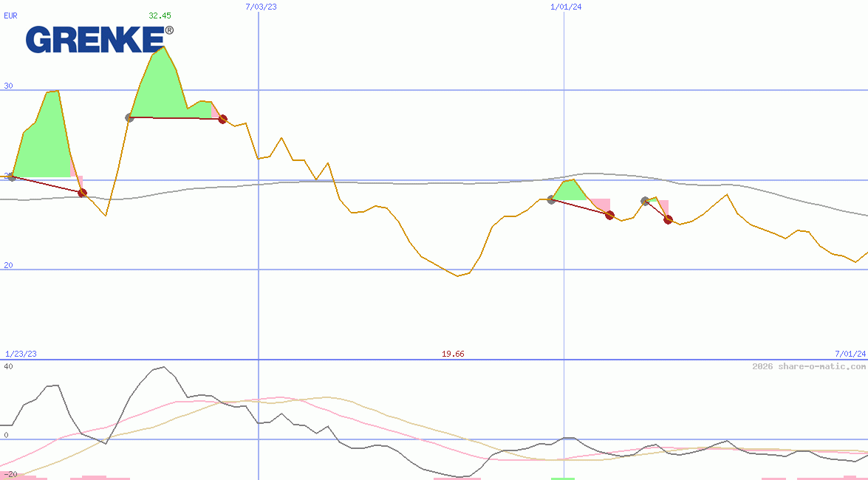This screenshot has height=480, width=868.
Task: Click the red exit marker ending the second trade
Action: click(222, 119)
